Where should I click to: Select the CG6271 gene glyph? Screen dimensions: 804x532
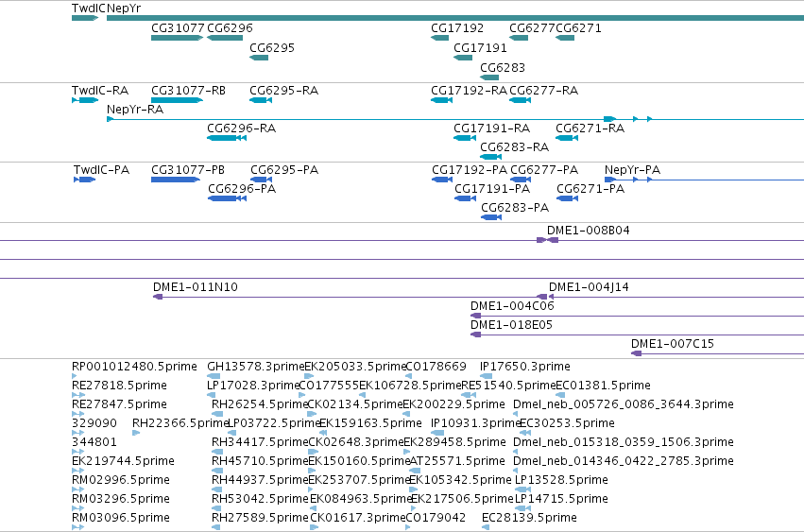pyautogui.click(x=565, y=38)
